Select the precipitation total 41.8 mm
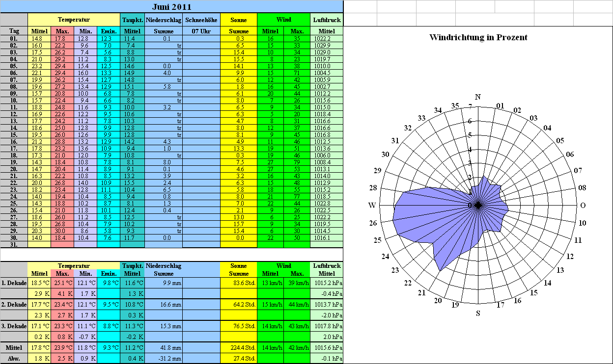Screen dimensions: 613x364 click(164, 348)
